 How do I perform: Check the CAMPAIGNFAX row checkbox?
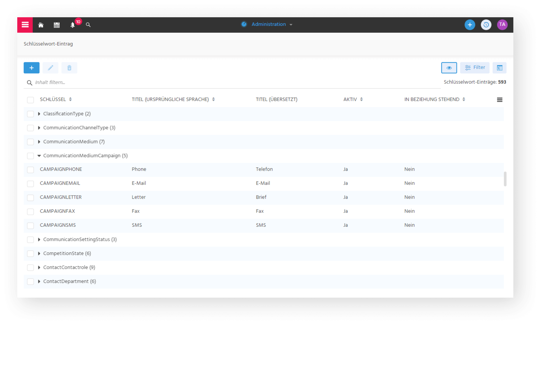30,212
